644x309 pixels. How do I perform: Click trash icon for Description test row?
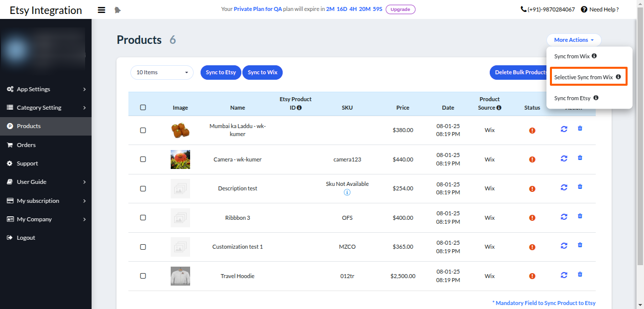[x=580, y=187]
